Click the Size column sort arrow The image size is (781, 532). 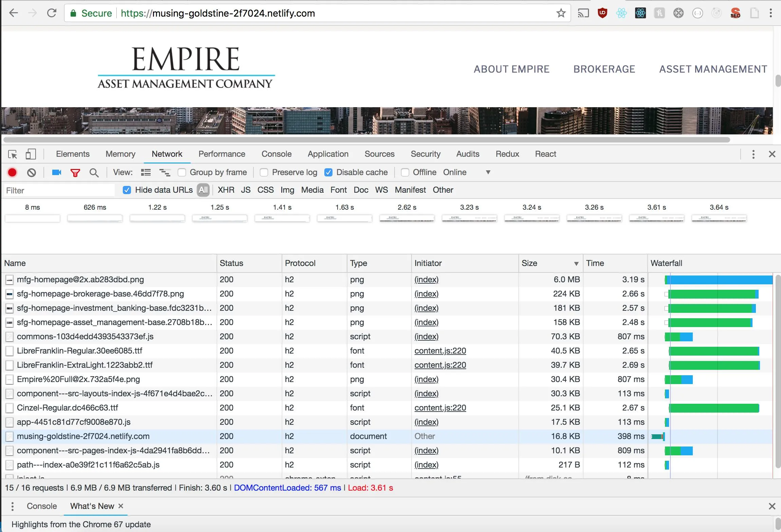(576, 264)
